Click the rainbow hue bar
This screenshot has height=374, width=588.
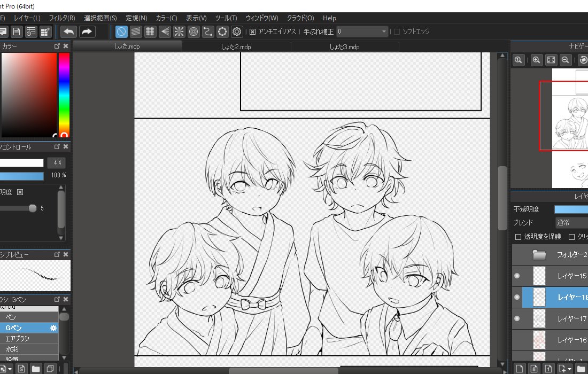pos(64,95)
